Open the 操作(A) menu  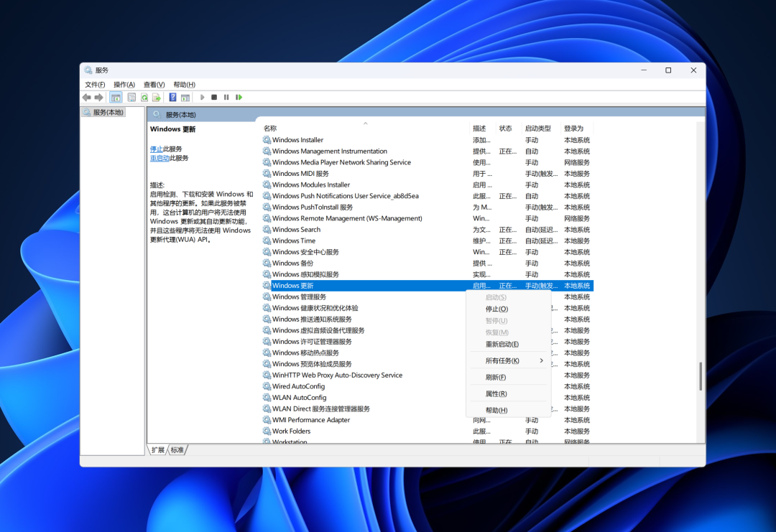pos(124,84)
